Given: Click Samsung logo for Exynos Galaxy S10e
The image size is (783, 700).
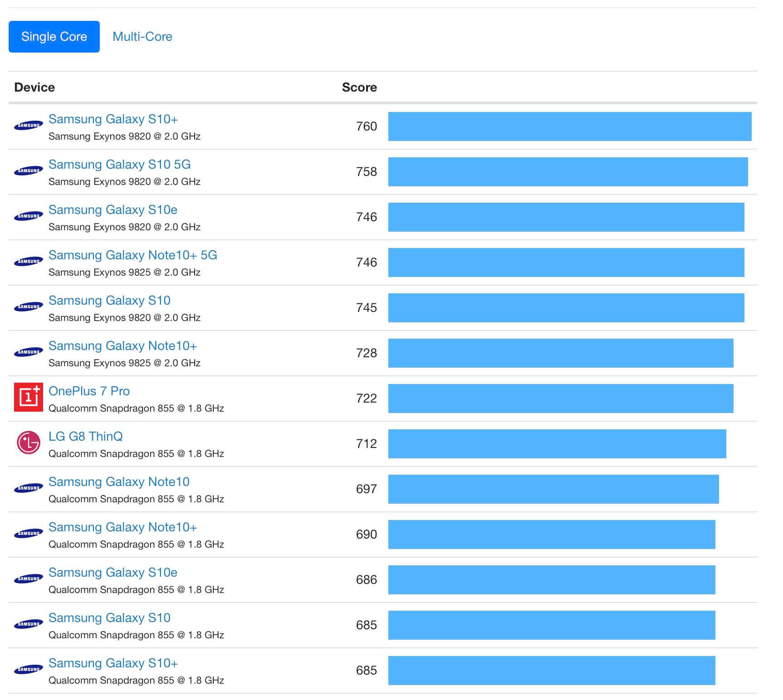Looking at the screenshot, I should pos(28,216).
